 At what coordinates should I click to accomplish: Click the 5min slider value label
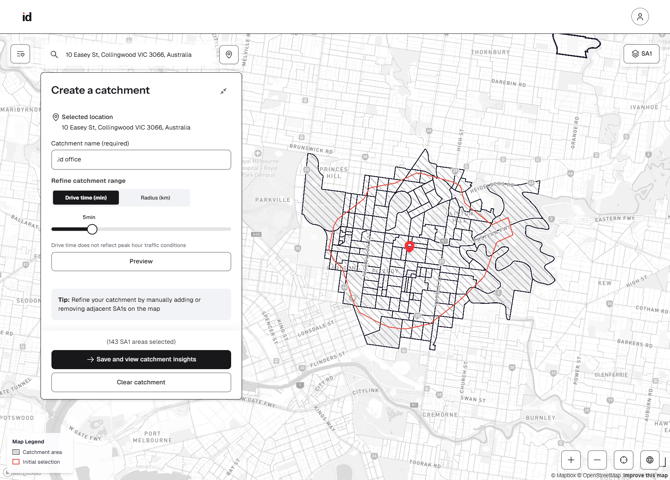tap(89, 217)
